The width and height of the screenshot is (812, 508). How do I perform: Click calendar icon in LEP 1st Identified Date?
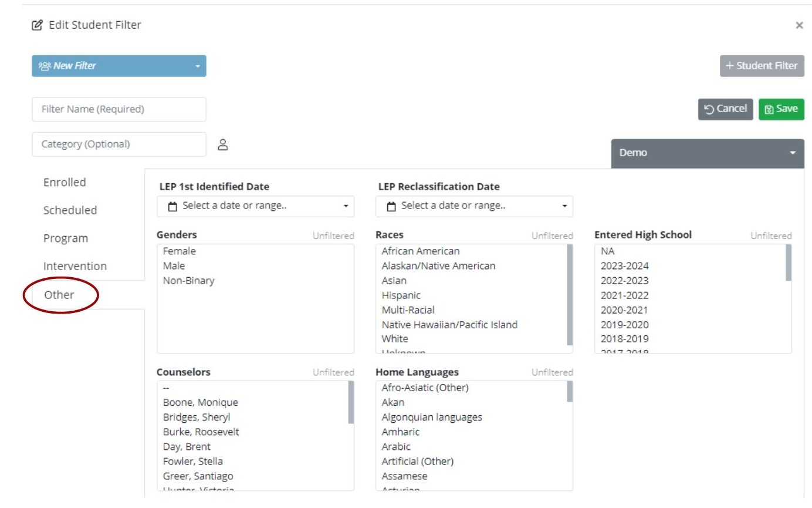pyautogui.click(x=172, y=206)
